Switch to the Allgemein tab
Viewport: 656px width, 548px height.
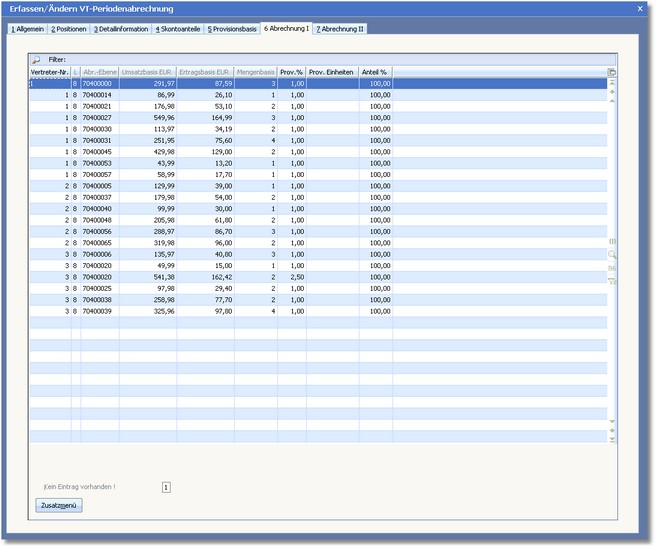click(x=27, y=29)
